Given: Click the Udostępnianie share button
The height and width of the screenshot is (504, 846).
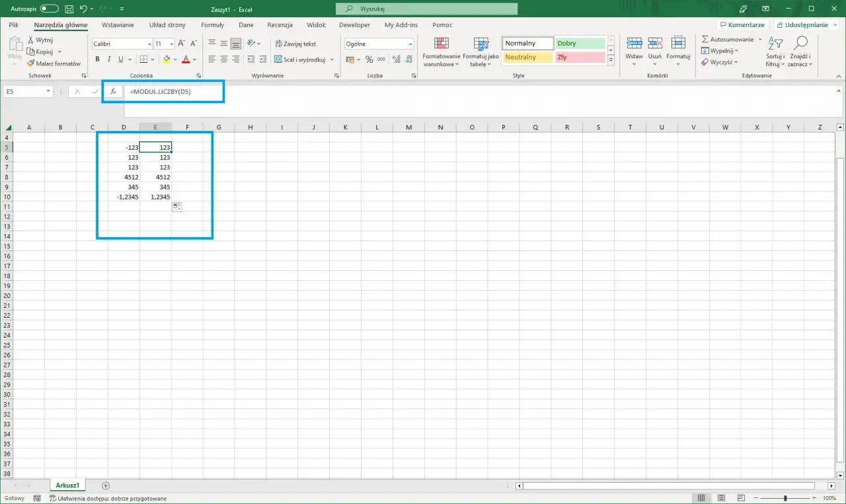Looking at the screenshot, I should 806,25.
